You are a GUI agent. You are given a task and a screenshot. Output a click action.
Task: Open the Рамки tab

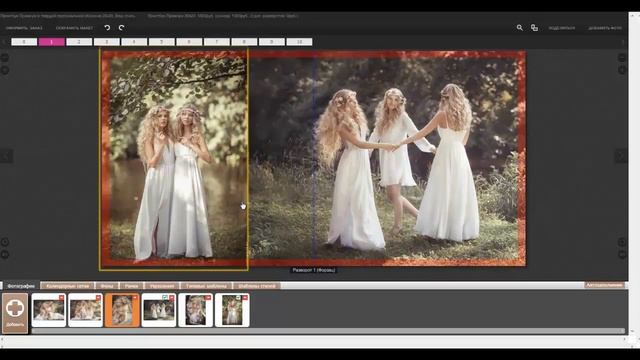[x=131, y=286]
